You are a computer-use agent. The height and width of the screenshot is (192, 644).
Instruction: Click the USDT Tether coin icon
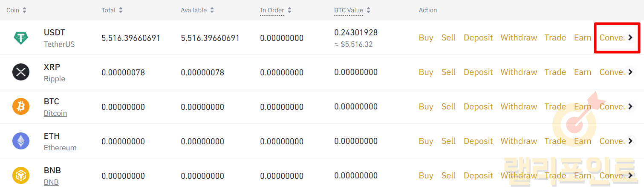pyautogui.click(x=21, y=38)
